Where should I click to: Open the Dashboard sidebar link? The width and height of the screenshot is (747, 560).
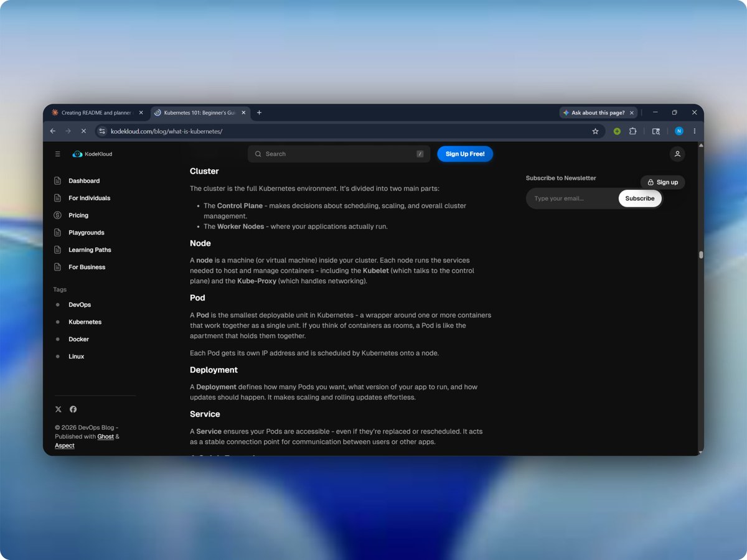tap(84, 181)
